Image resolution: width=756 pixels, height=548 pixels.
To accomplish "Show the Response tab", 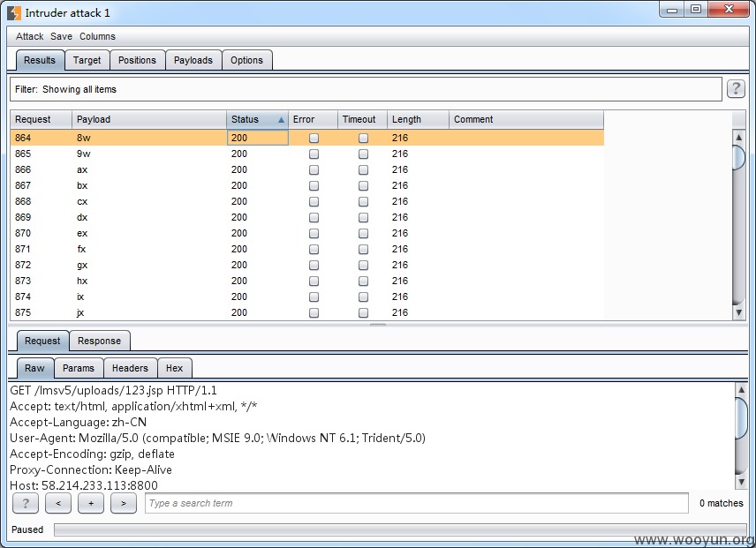I will click(x=99, y=341).
